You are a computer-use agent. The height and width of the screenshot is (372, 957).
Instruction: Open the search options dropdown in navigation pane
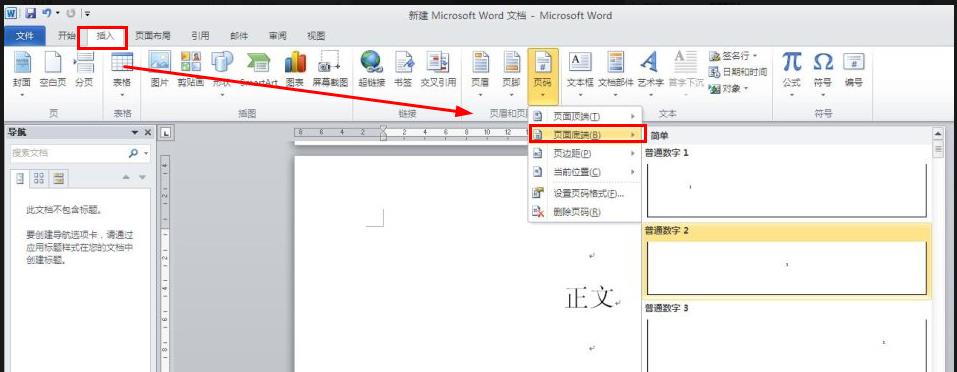click(146, 154)
